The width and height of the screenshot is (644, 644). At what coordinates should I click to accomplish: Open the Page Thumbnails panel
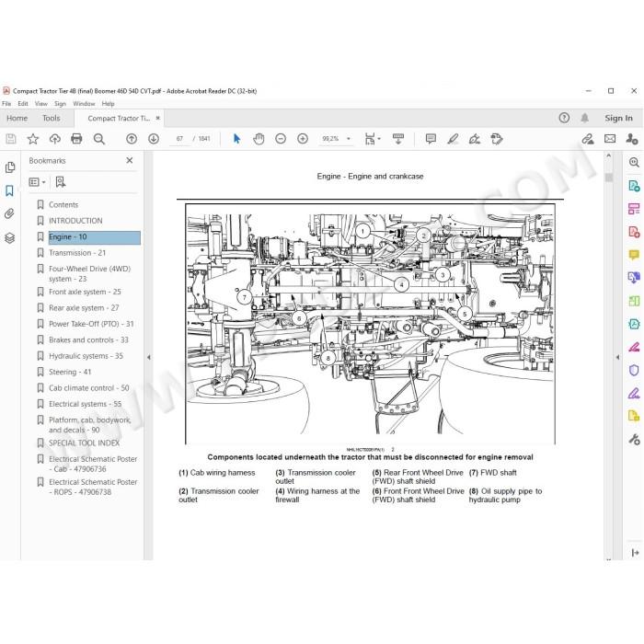tap(9, 167)
